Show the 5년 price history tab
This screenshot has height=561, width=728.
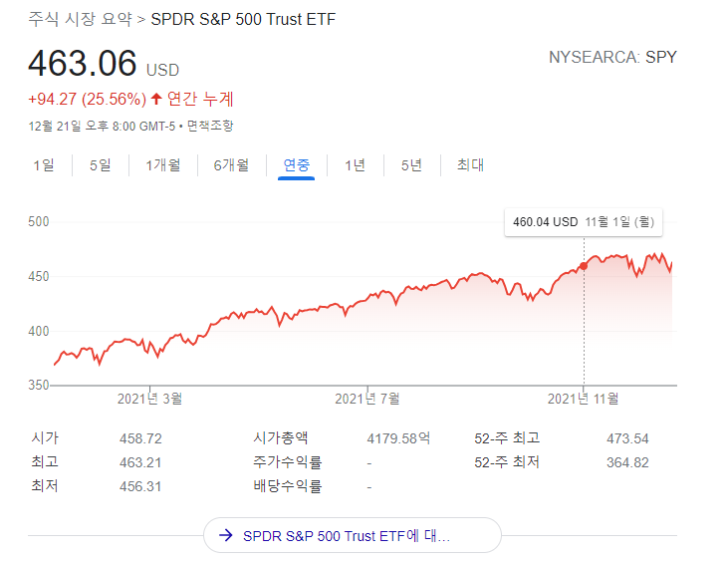pos(411,165)
